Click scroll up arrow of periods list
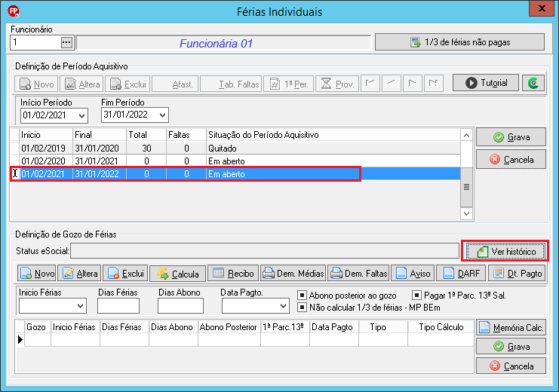The image size is (559, 392). coord(466,136)
